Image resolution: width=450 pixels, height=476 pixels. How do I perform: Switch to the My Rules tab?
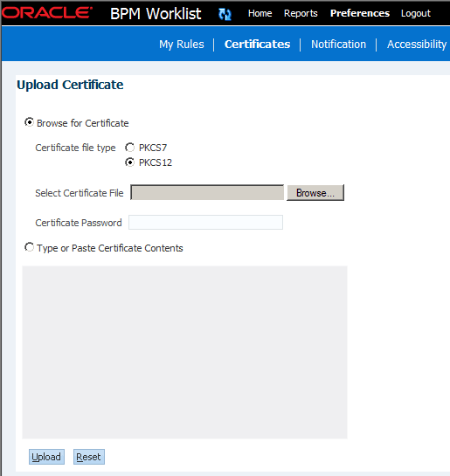pos(182,45)
